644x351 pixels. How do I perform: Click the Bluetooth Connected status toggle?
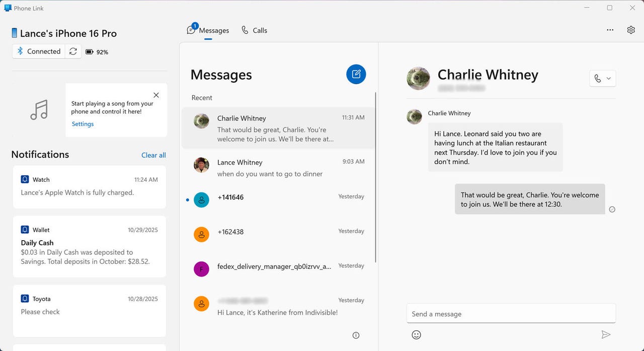[38, 51]
